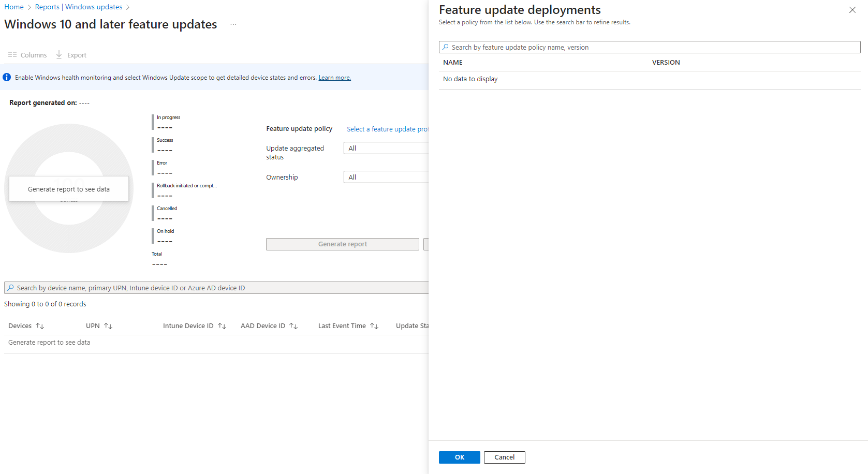Click the Feature update deployments heading
This screenshot has width=868, height=474.
pos(520,10)
